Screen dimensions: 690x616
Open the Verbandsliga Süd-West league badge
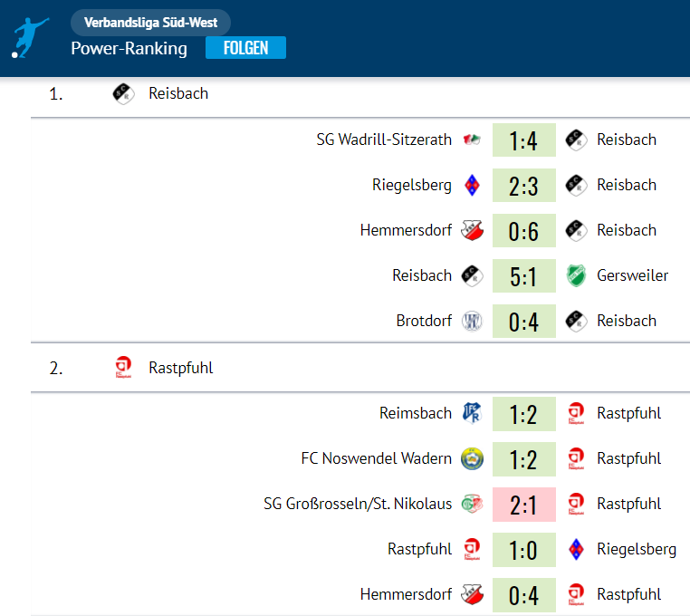pos(150,23)
